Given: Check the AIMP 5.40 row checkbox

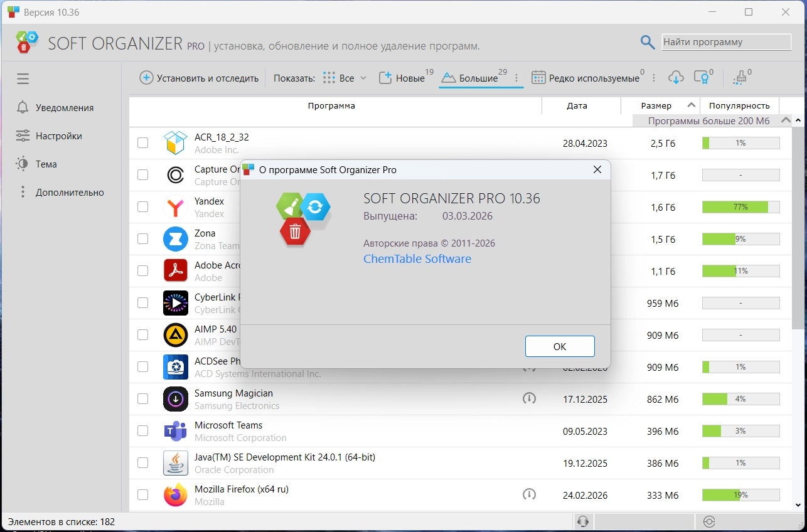Looking at the screenshot, I should click(143, 335).
